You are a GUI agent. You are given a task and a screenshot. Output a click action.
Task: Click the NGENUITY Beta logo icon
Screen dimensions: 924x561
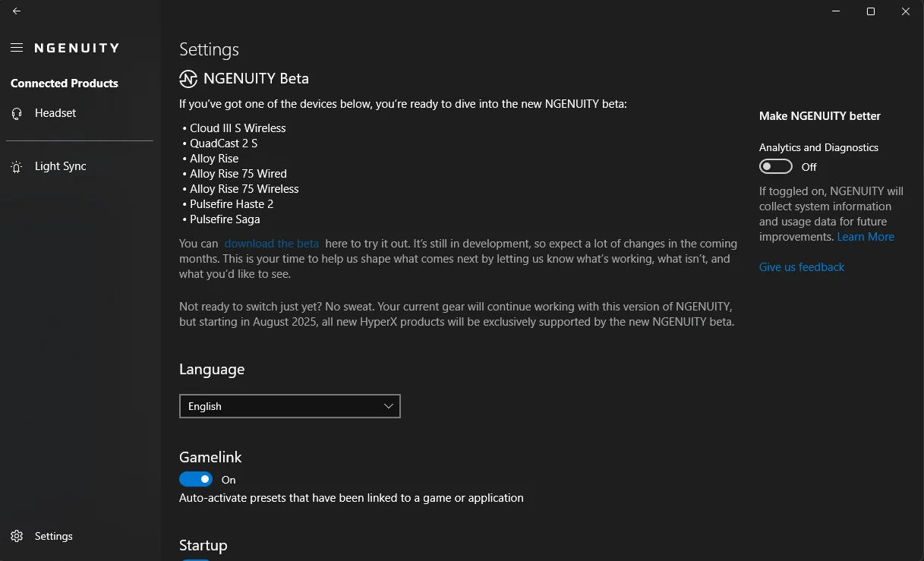(188, 79)
